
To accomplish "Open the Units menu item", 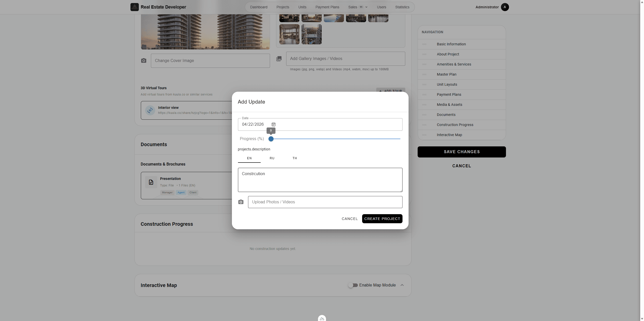I will (302, 7).
